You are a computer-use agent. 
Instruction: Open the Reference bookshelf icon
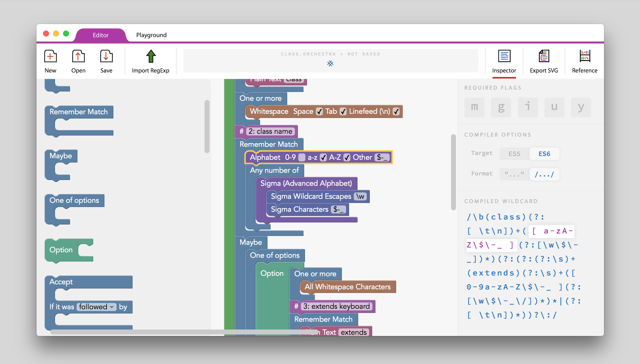click(585, 56)
